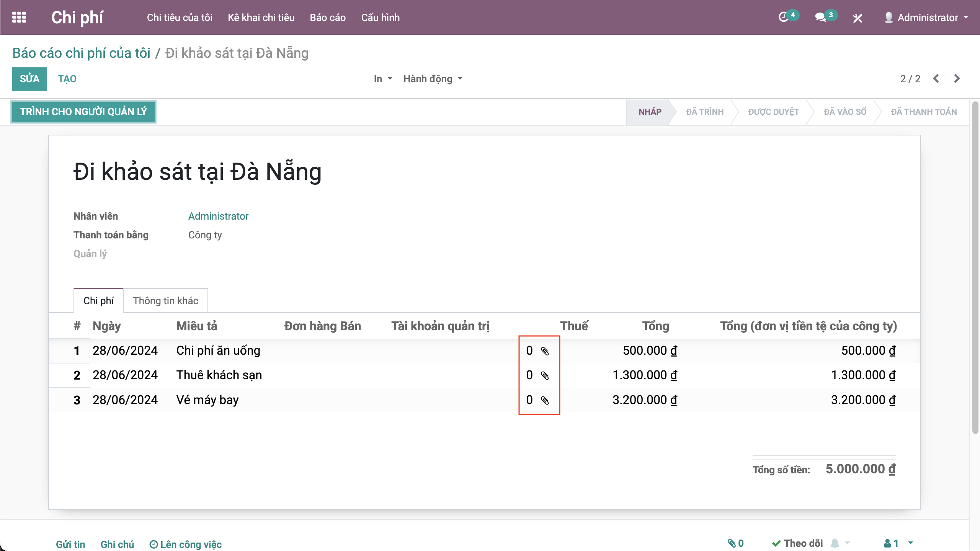
Task: Click attachment paperclip on Thuê khách sạn row
Action: (x=545, y=375)
